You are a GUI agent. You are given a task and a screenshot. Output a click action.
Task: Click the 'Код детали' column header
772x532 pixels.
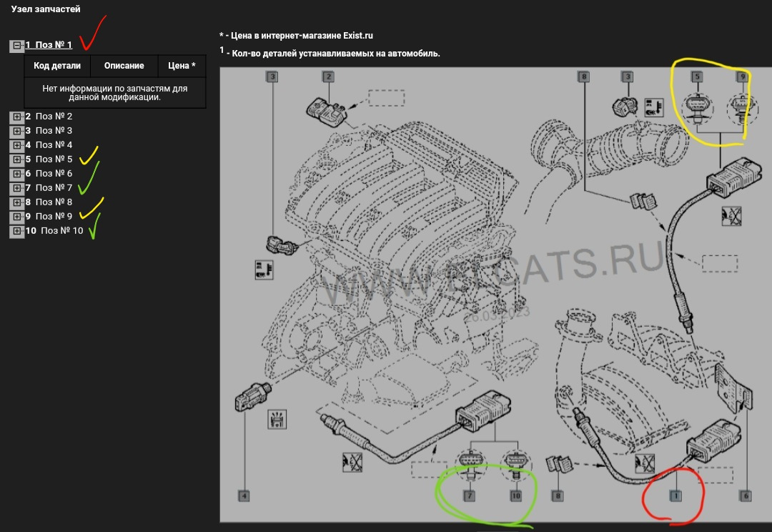click(x=57, y=66)
